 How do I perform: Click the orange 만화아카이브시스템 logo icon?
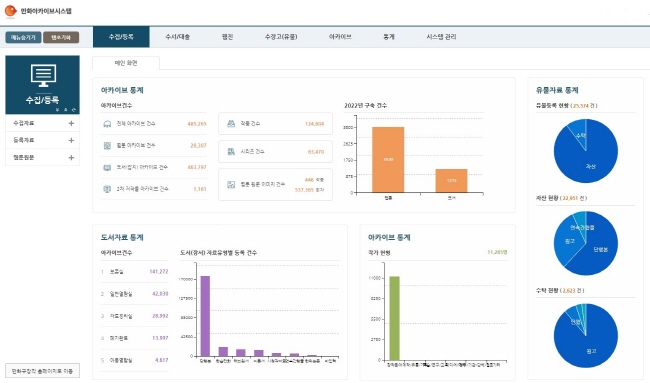(10, 11)
